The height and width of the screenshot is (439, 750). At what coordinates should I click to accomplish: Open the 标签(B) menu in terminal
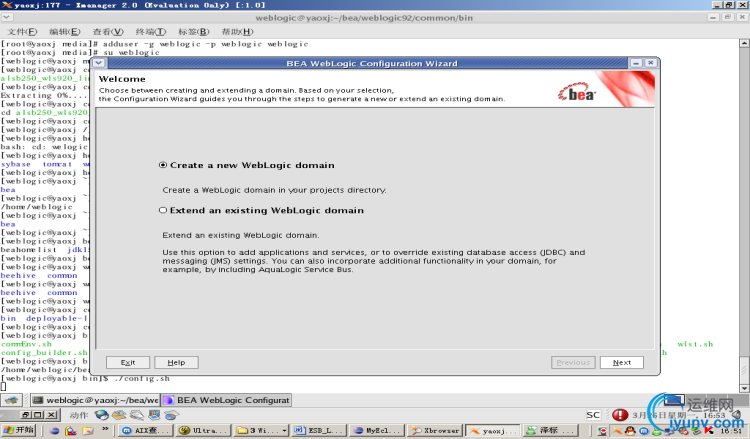194,32
